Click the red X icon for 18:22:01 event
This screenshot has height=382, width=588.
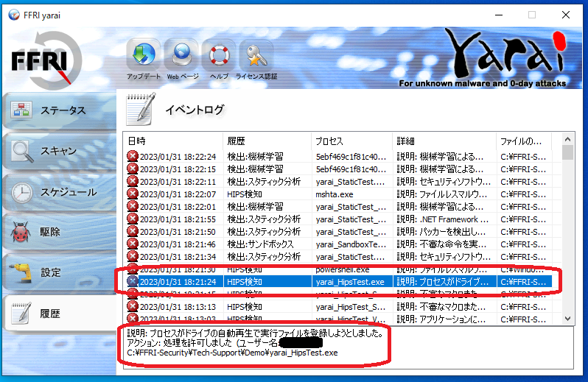(133, 206)
